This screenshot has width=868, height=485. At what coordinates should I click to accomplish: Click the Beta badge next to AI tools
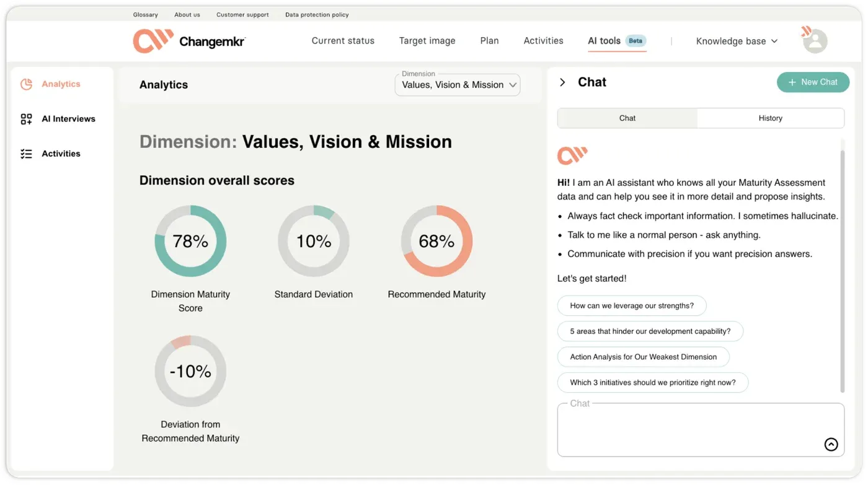[635, 41]
